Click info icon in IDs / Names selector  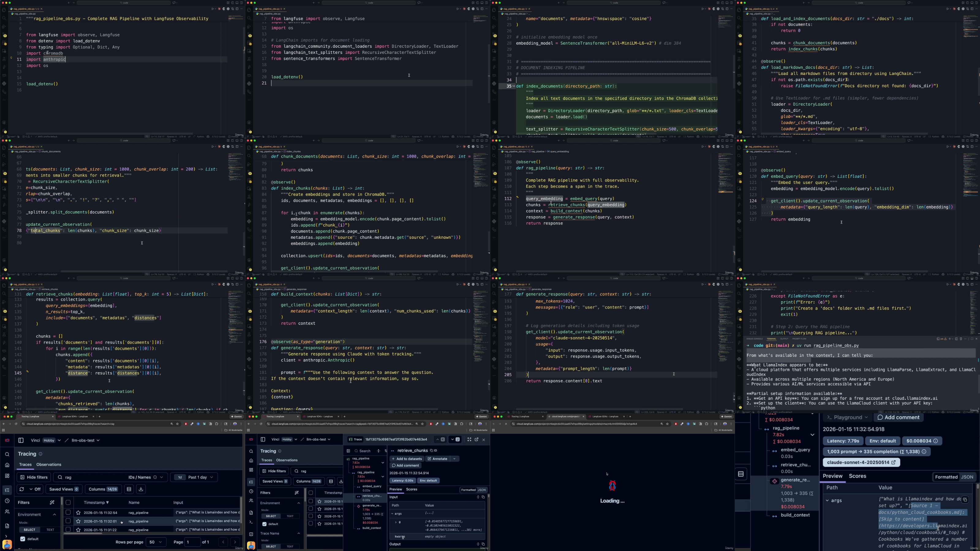click(x=155, y=478)
